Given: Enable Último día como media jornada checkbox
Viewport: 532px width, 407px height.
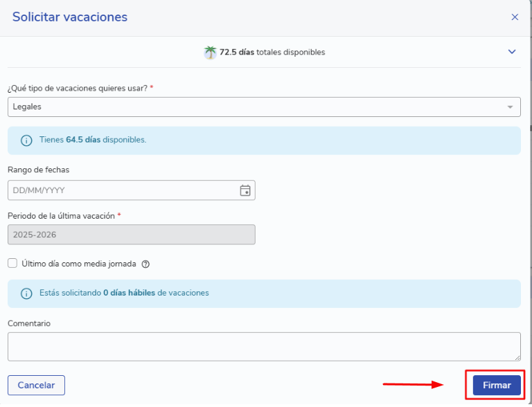Looking at the screenshot, I should [12, 263].
